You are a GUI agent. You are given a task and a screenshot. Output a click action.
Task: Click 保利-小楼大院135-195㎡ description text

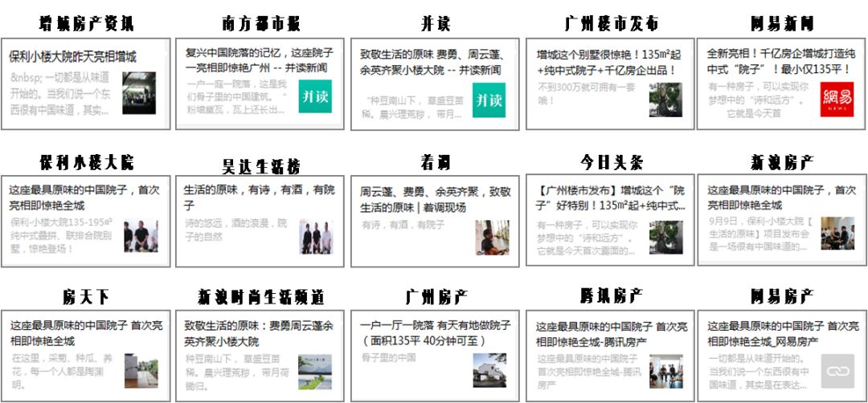coord(61,235)
